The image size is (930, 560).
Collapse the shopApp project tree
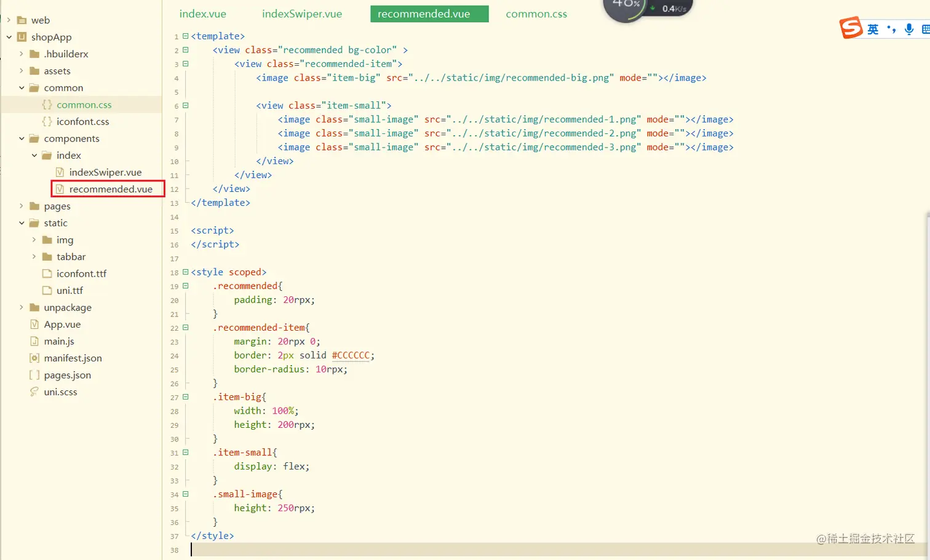pyautogui.click(x=9, y=37)
